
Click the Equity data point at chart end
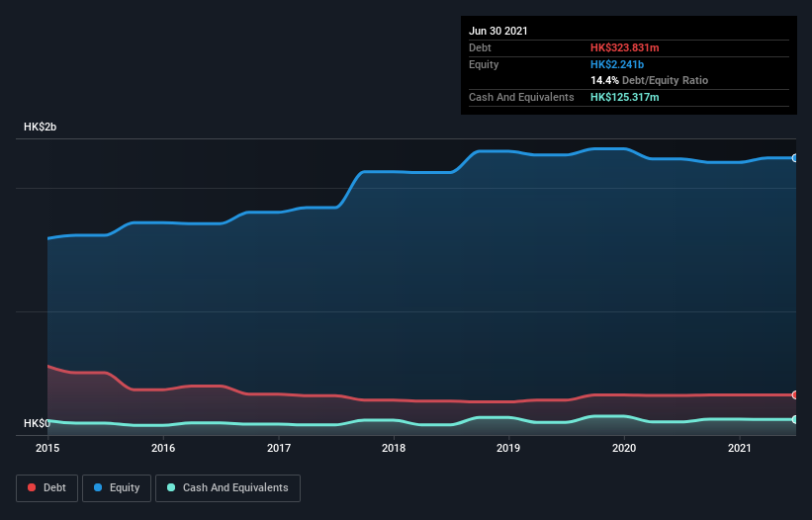click(795, 158)
